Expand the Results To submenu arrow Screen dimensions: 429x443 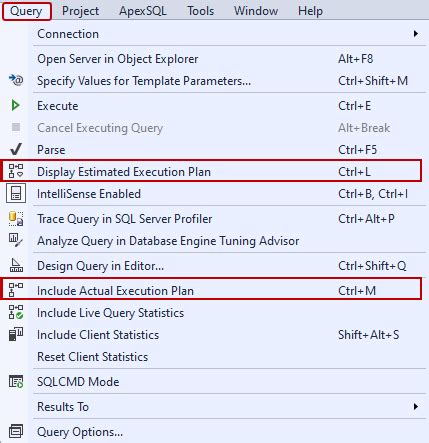click(x=415, y=407)
